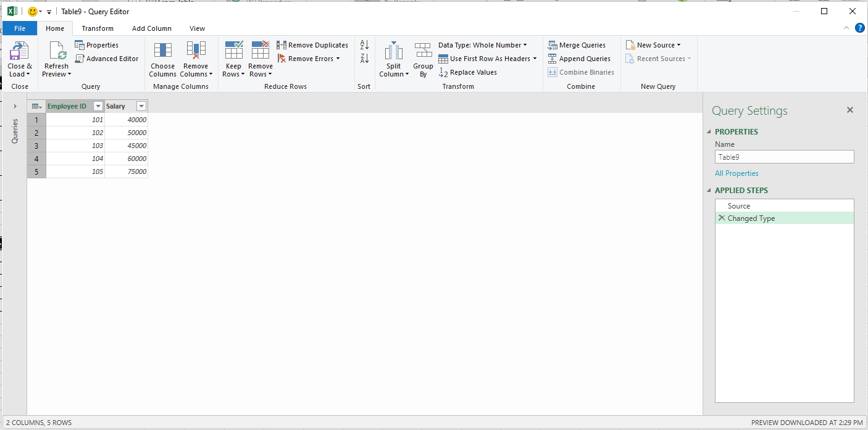Viewport: 868px width, 430px height.
Task: Open the Add Column tab
Action: (152, 28)
